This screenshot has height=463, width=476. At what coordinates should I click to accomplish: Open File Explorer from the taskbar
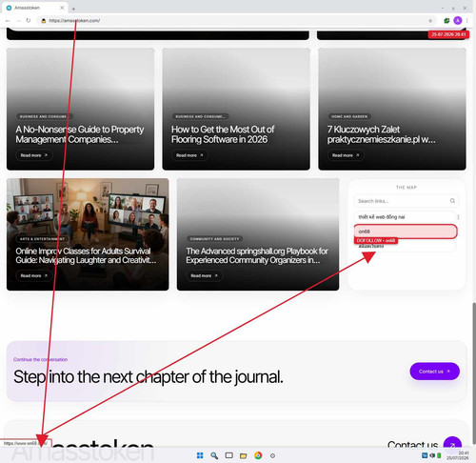click(x=244, y=455)
